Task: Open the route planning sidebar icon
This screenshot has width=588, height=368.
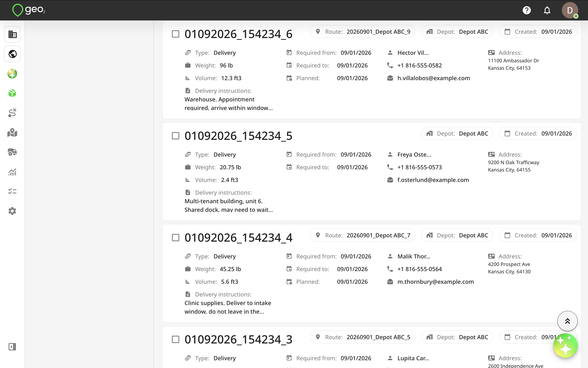Action: click(12, 113)
